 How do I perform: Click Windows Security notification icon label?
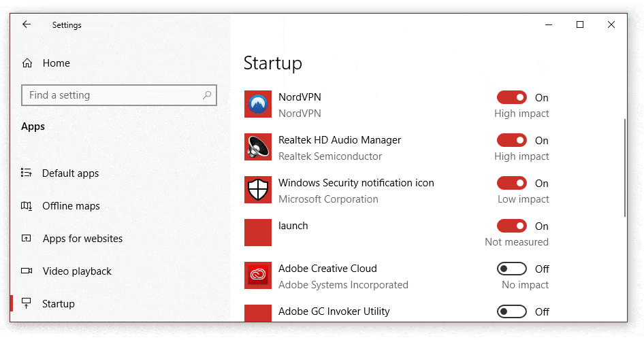pyautogui.click(x=356, y=183)
